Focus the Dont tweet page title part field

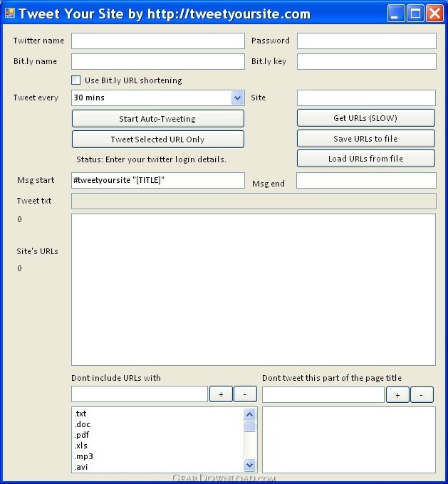coord(323,395)
